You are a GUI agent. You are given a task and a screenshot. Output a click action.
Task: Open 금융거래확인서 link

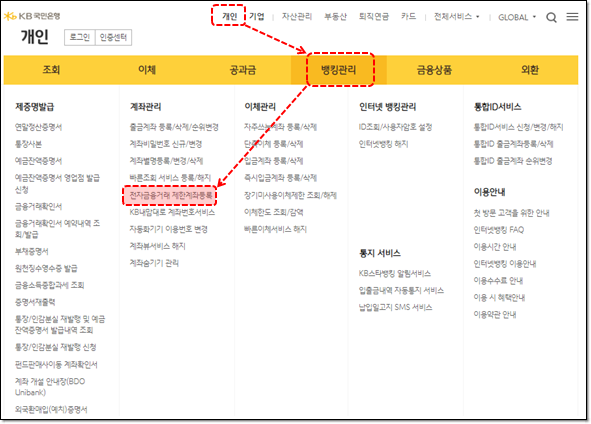[38, 207]
